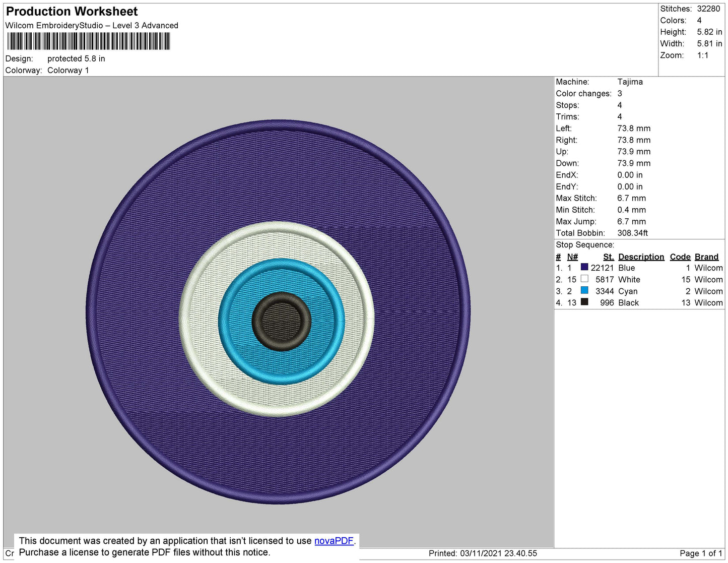
Task: Click the Left value 73.8 mm
Action: tap(634, 129)
